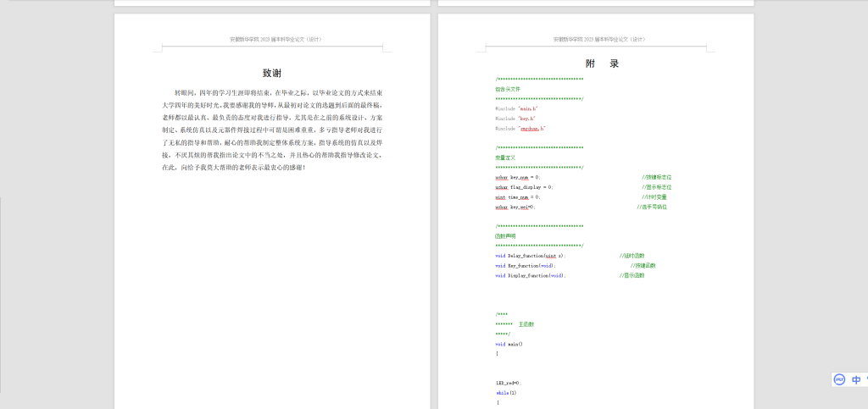Click the uchar key_num = 0; declaration
The image size is (868, 409).
coord(518,178)
